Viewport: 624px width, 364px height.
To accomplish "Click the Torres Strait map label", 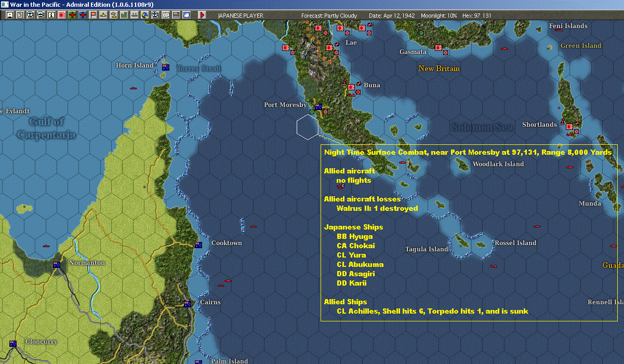I will (x=199, y=69).
